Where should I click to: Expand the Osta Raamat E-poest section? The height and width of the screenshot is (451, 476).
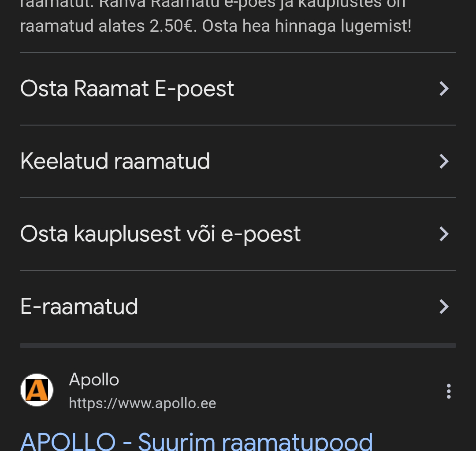click(x=127, y=88)
